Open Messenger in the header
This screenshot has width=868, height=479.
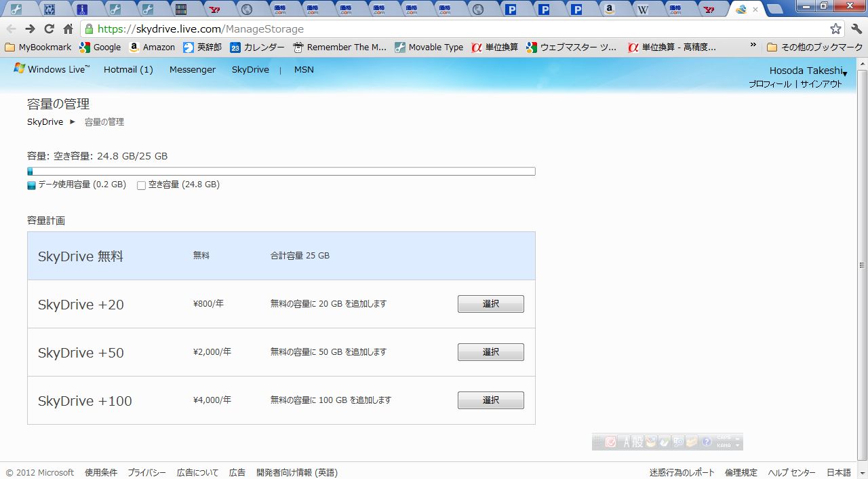tap(193, 69)
